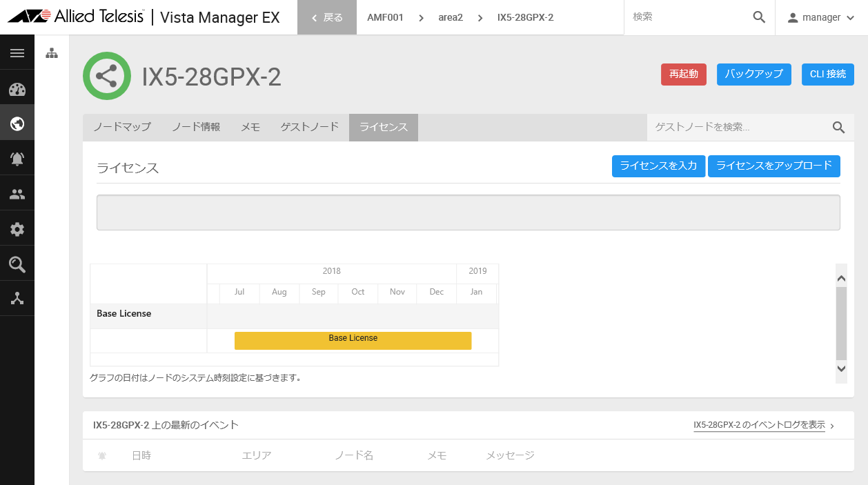Open the events bell icon
This screenshot has height=485, width=868.
[x=17, y=157]
